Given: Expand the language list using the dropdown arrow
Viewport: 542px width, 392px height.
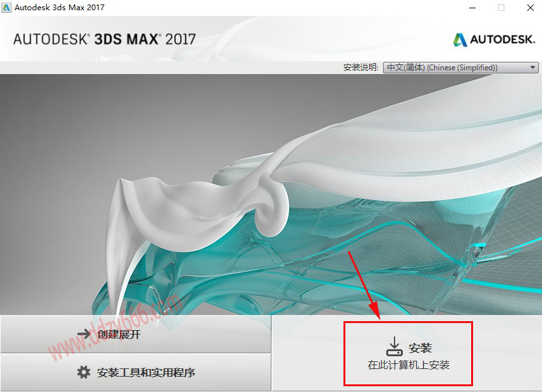Looking at the screenshot, I should point(532,68).
